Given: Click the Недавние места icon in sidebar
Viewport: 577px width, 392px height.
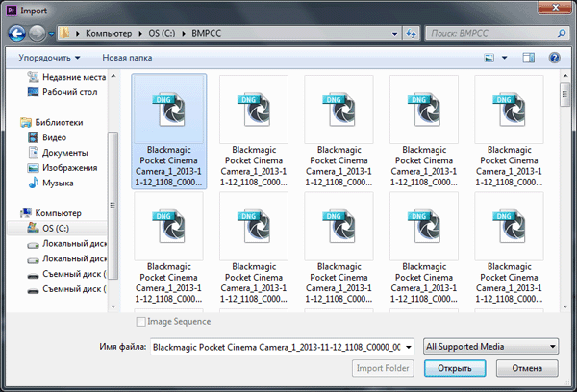Looking at the screenshot, I should (33, 77).
